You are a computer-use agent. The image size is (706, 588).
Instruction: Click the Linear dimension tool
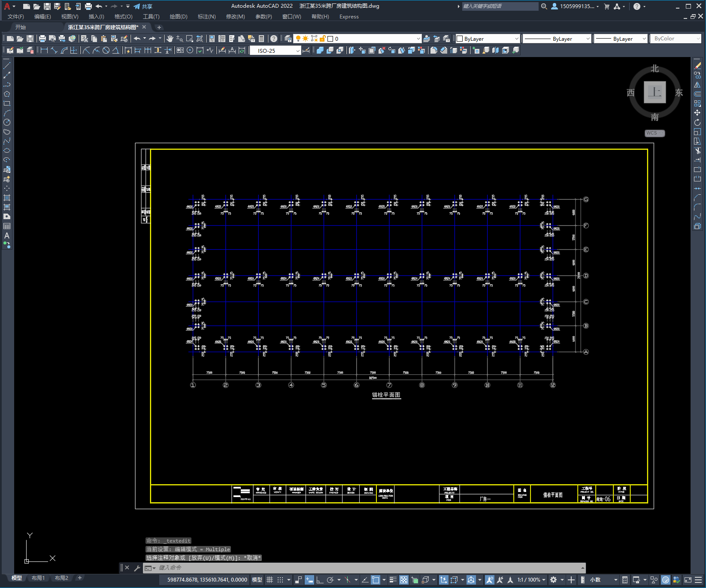coord(44,50)
